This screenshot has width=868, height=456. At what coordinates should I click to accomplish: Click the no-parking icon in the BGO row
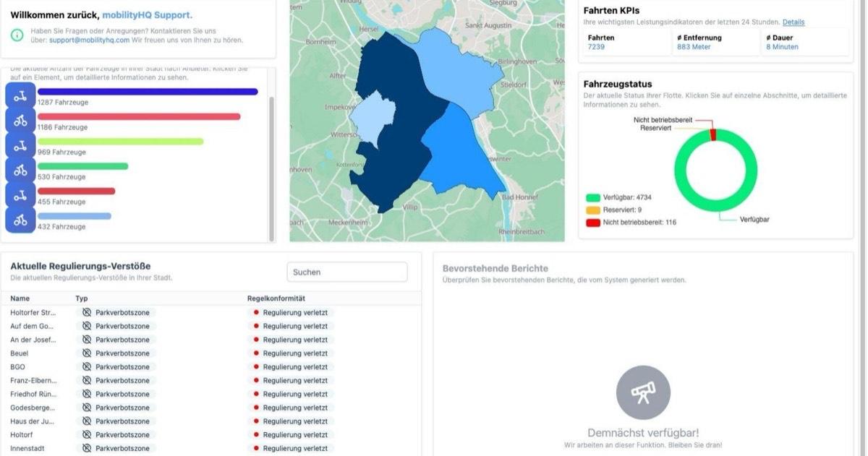(x=87, y=367)
